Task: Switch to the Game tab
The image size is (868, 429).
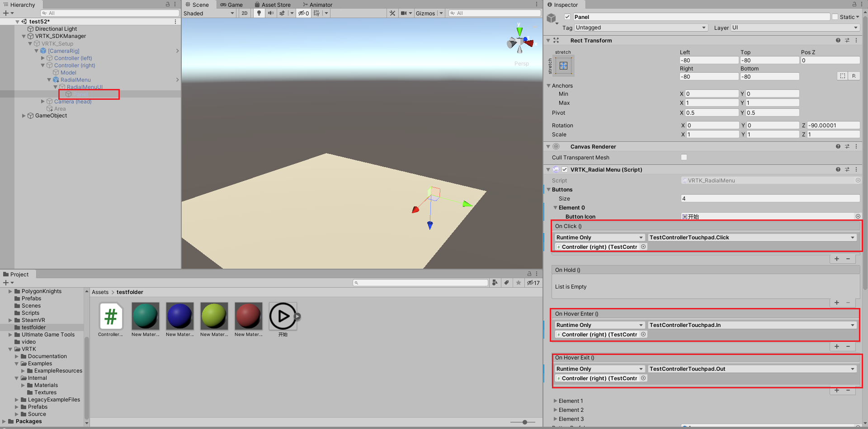Action: [x=232, y=5]
